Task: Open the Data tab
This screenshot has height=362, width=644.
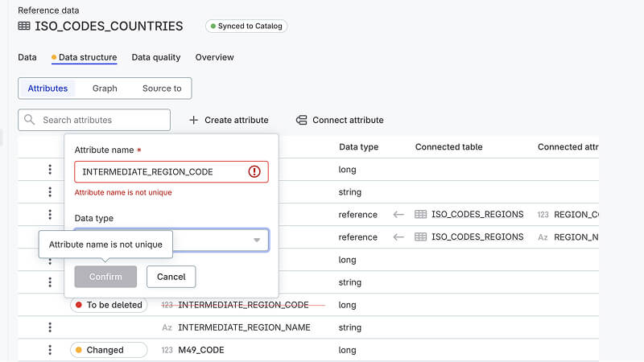Action: tap(27, 57)
